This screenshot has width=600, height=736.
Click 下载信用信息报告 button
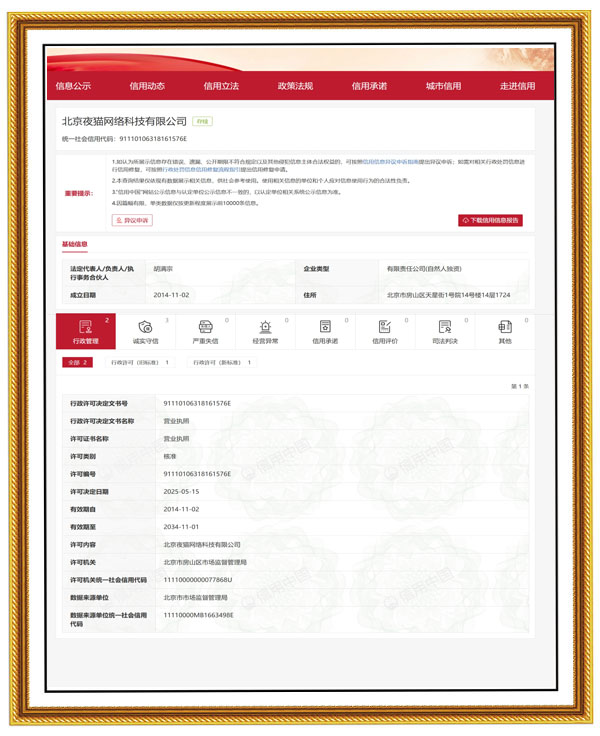point(490,220)
